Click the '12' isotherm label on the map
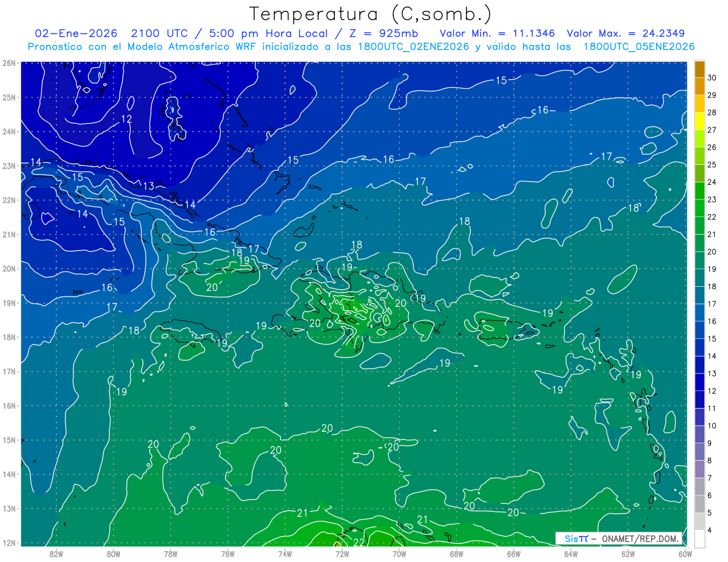This screenshot has width=728, height=562. tap(126, 119)
